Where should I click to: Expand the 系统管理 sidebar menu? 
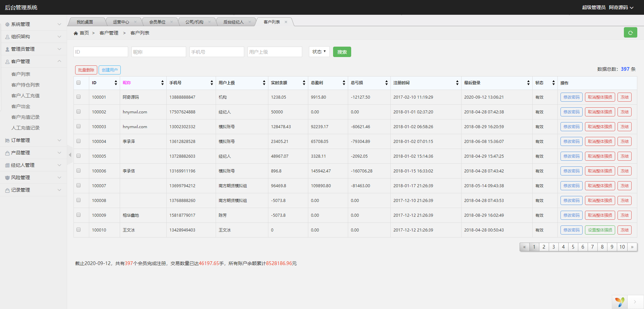(x=33, y=24)
